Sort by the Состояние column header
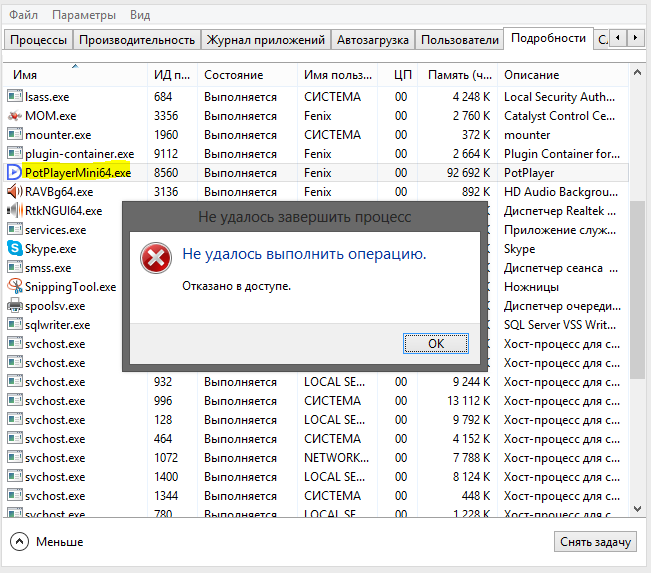 point(247,75)
